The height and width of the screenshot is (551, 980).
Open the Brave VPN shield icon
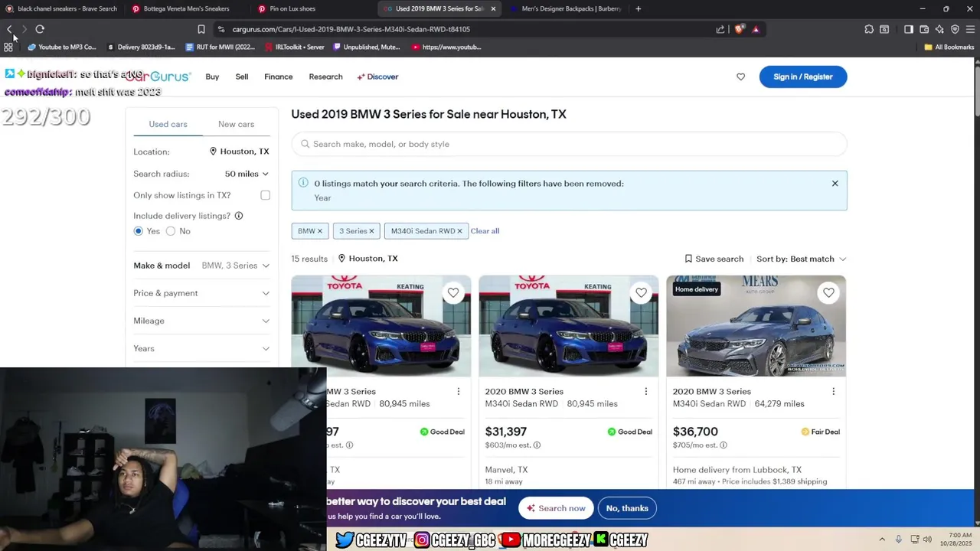pos(955,29)
